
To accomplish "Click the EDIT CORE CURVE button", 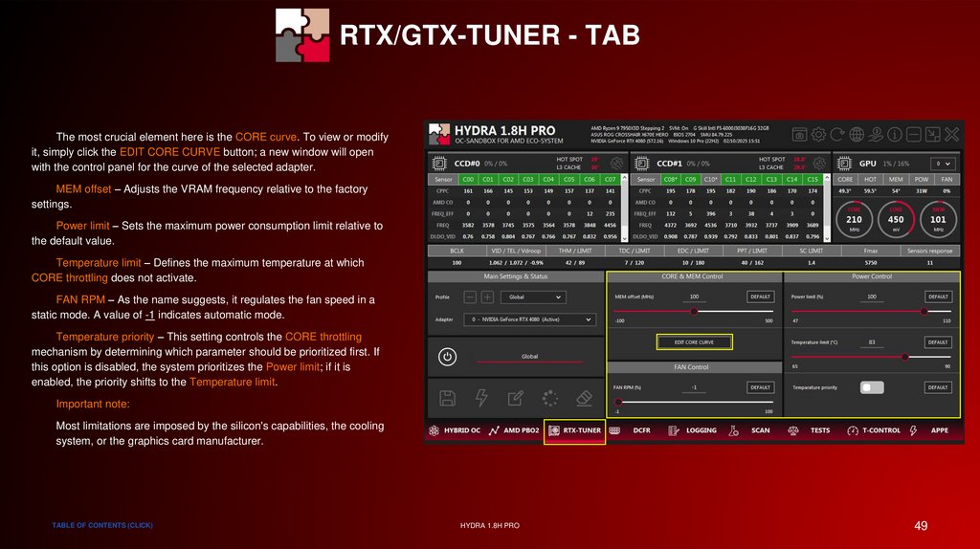I will point(695,342).
